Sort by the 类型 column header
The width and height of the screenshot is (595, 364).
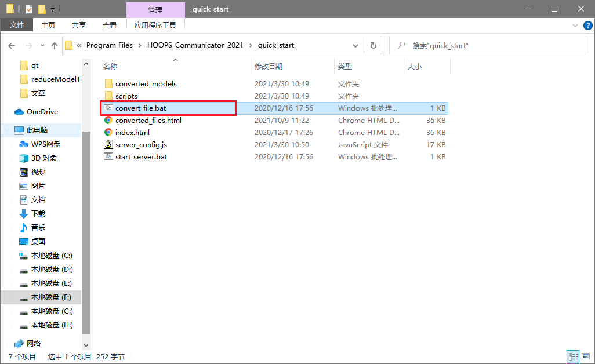(345, 66)
